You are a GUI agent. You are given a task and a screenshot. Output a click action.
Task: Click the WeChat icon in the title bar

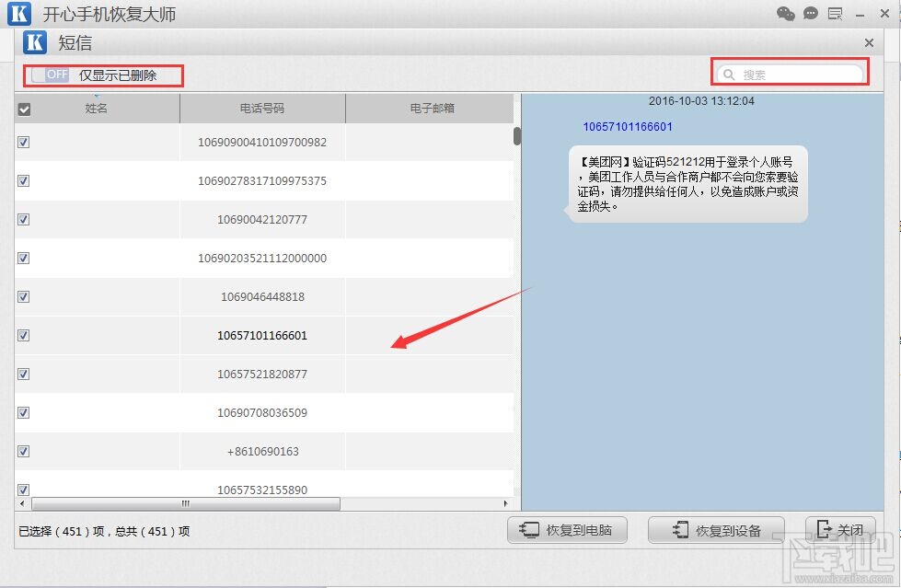(x=785, y=13)
